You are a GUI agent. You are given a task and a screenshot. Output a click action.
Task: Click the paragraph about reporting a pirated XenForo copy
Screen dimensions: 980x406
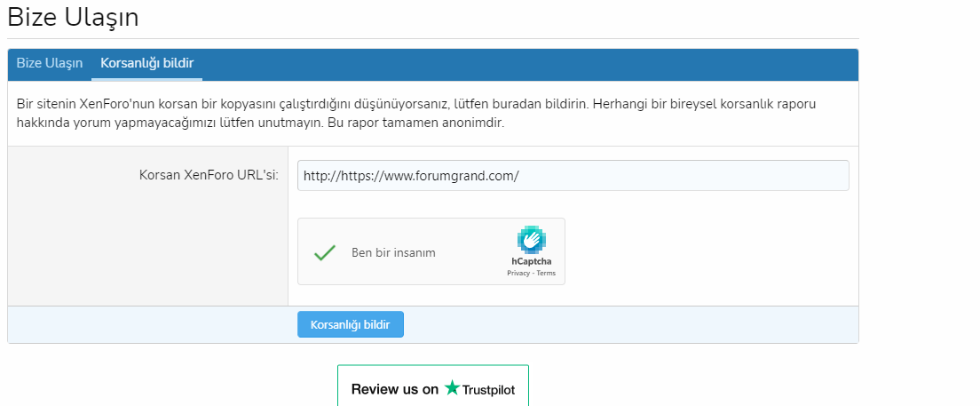[x=416, y=113]
